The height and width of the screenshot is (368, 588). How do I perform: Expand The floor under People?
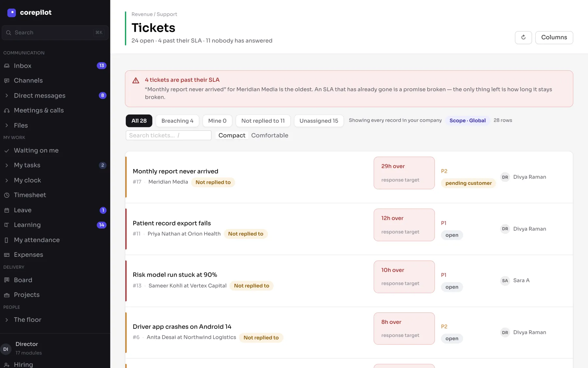(x=7, y=320)
